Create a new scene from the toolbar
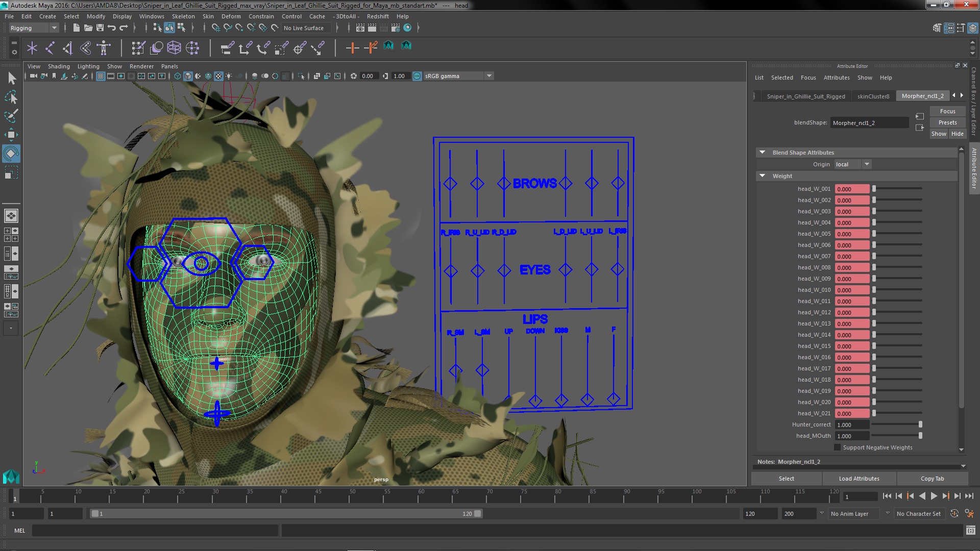This screenshot has height=551, width=980. pyautogui.click(x=77, y=28)
